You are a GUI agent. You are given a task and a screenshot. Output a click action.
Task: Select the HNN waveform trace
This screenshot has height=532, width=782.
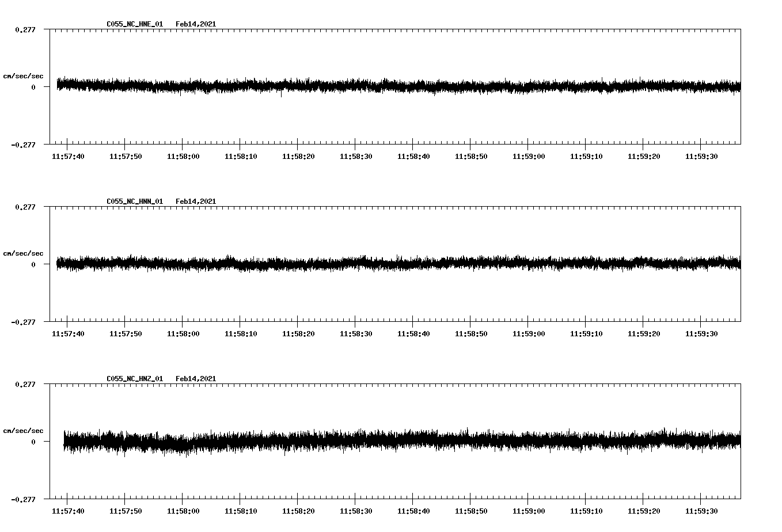397,264
